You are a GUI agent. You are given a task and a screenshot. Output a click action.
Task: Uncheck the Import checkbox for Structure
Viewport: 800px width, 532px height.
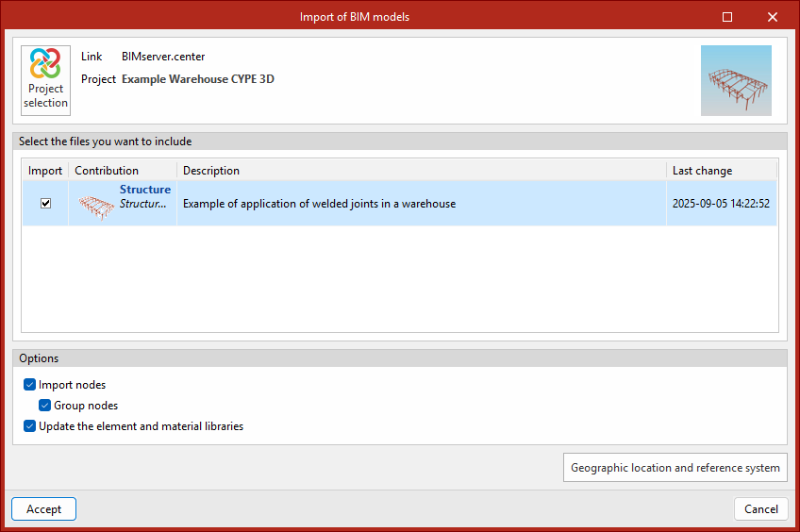[x=45, y=204]
